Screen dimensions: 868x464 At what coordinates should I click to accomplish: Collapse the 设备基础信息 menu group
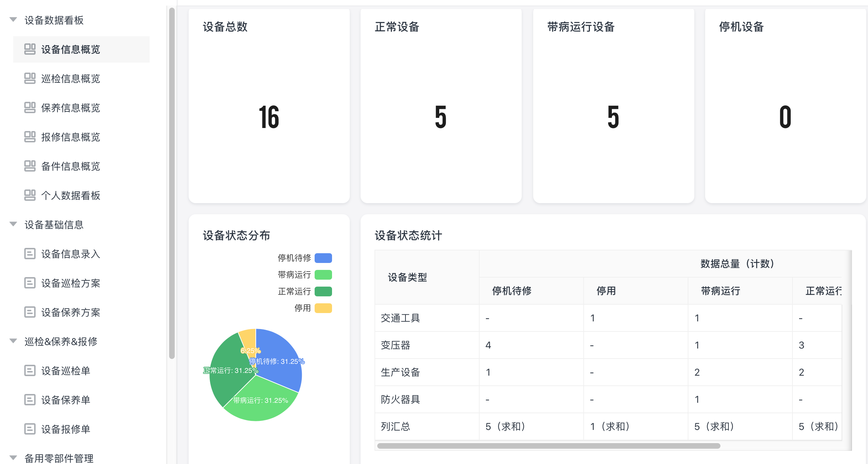coord(13,224)
